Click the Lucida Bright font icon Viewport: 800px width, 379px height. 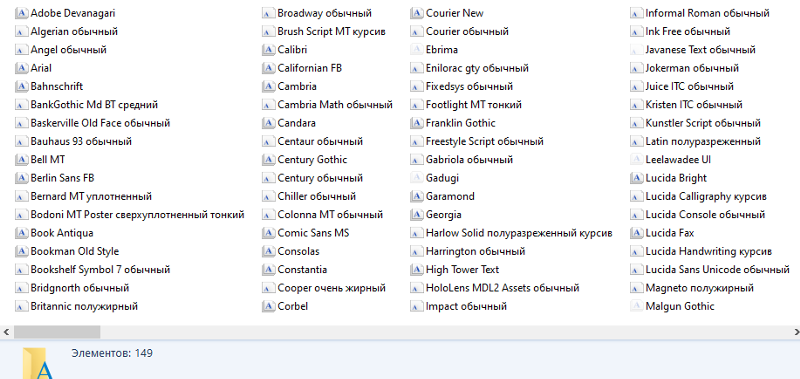click(636, 178)
